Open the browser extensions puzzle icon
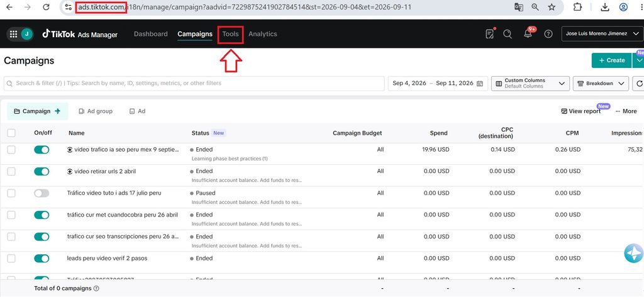Screen dimensions: 644x297 tap(577, 7)
